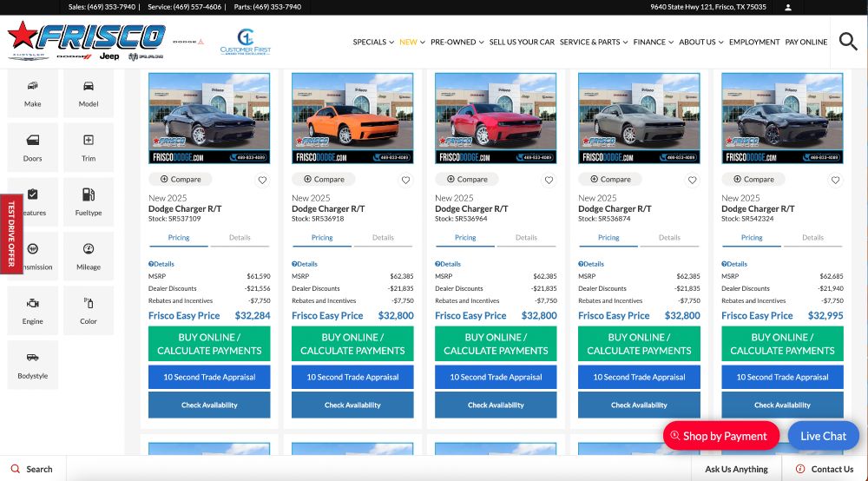Click the Frisco dealership logo
The height and width of the screenshot is (481, 868).
coord(87,41)
